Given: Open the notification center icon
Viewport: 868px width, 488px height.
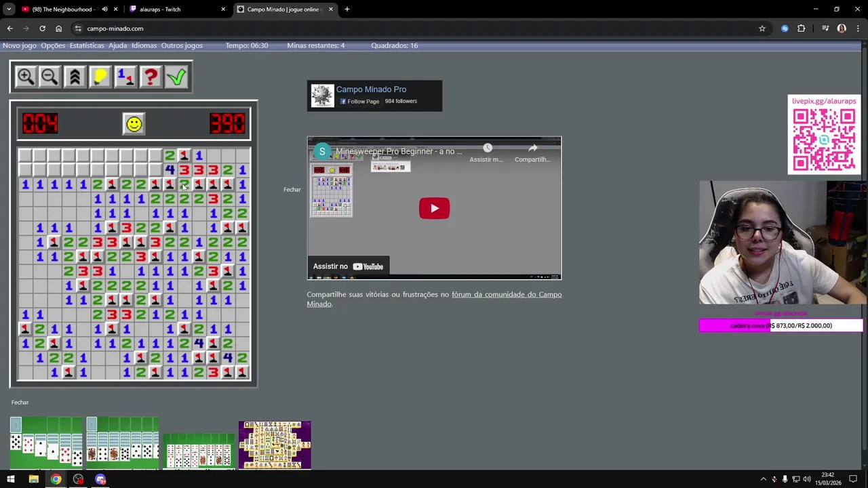Looking at the screenshot, I should [x=853, y=479].
